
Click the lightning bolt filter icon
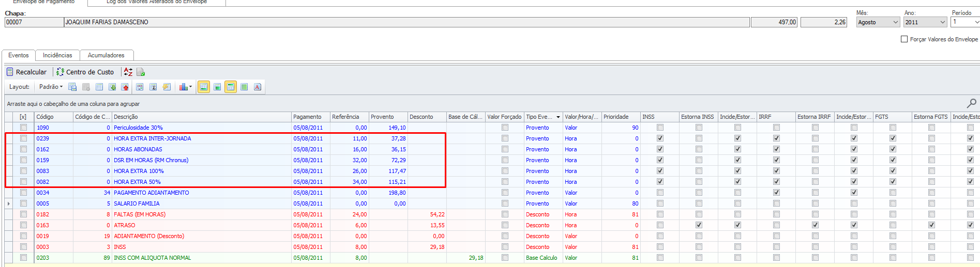coord(167,87)
